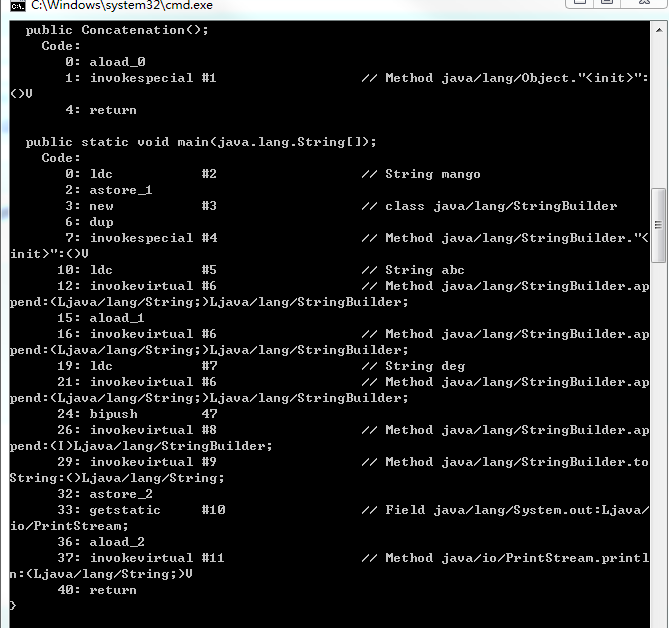Click the 'Code:' label under main method

61,158
